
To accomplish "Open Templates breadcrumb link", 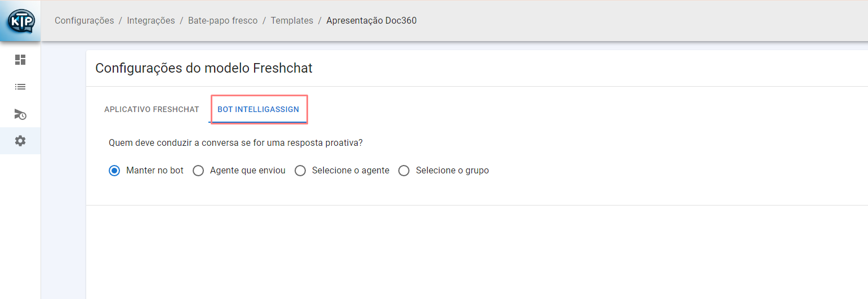I will point(292,21).
